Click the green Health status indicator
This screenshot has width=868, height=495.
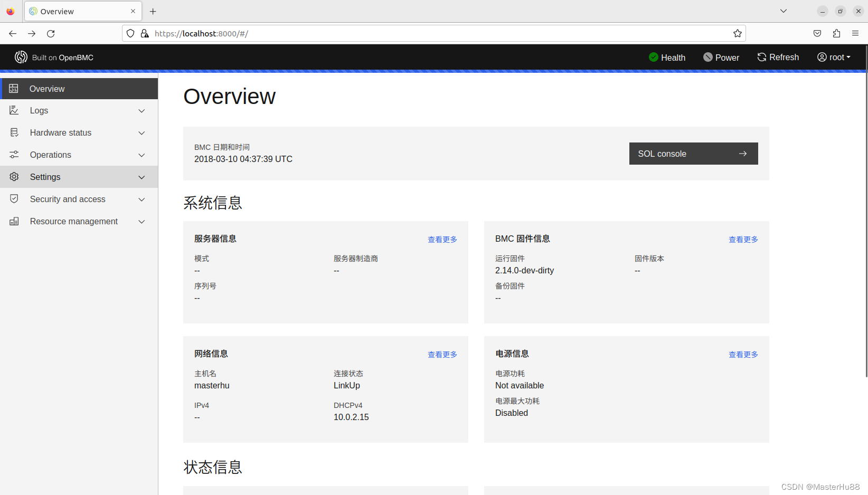pyautogui.click(x=654, y=57)
